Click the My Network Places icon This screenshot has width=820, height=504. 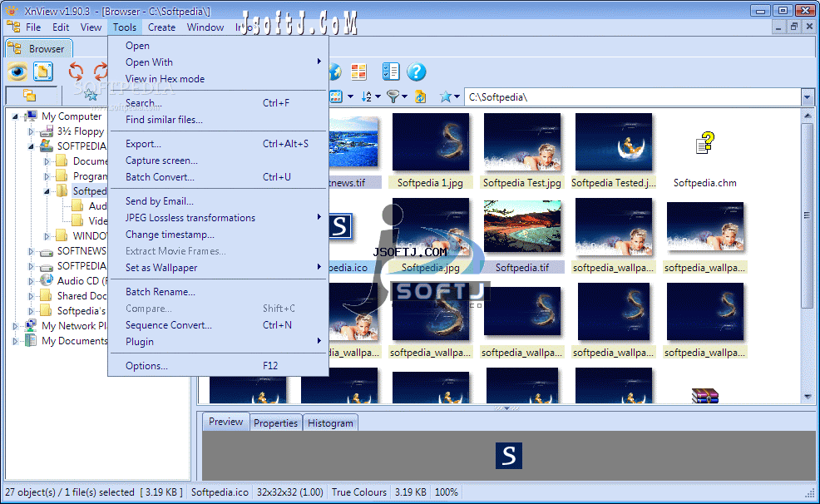[x=31, y=325]
